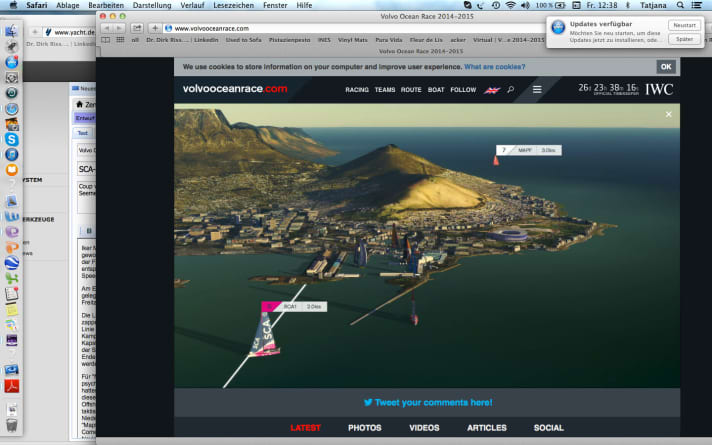Click Safari's forward arrow button
Screen dimensions: 712x445
click(x=119, y=28)
